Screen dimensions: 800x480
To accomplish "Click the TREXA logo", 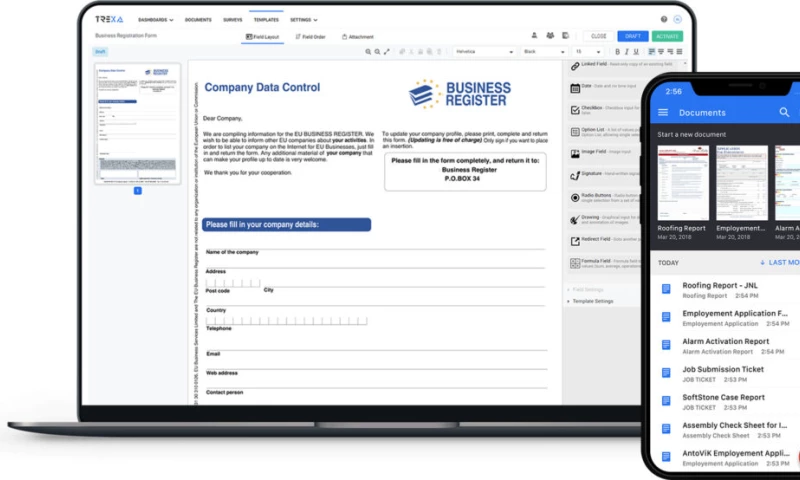I will pyautogui.click(x=109, y=19).
